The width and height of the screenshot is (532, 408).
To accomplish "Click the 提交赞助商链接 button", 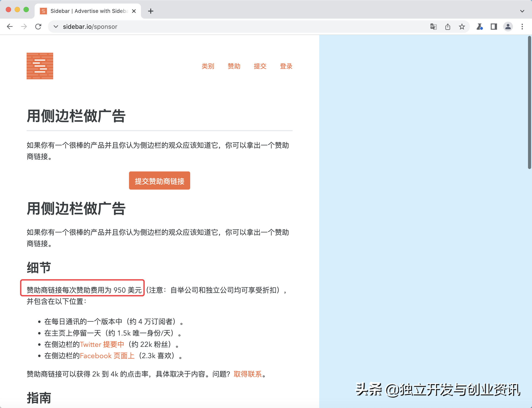I will tap(159, 181).
